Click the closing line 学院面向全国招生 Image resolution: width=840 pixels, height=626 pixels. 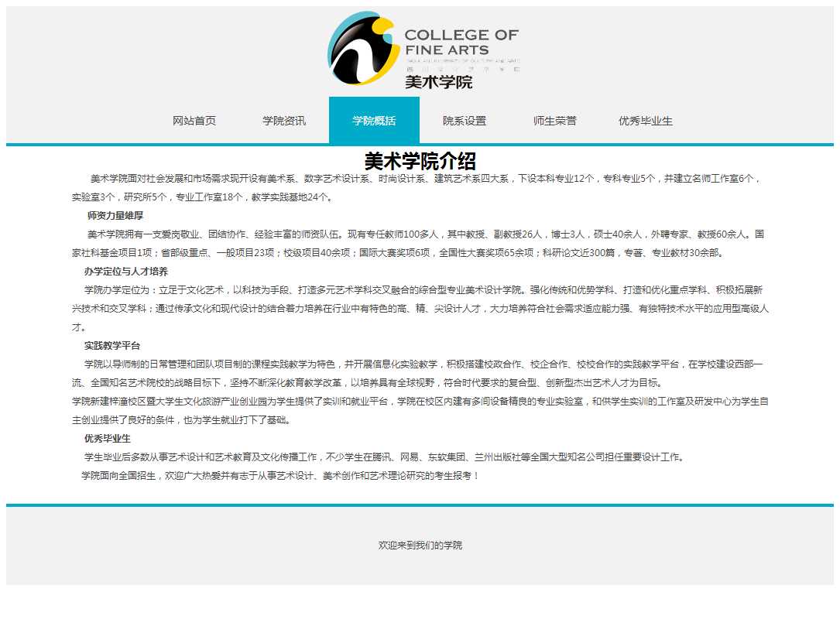point(279,475)
